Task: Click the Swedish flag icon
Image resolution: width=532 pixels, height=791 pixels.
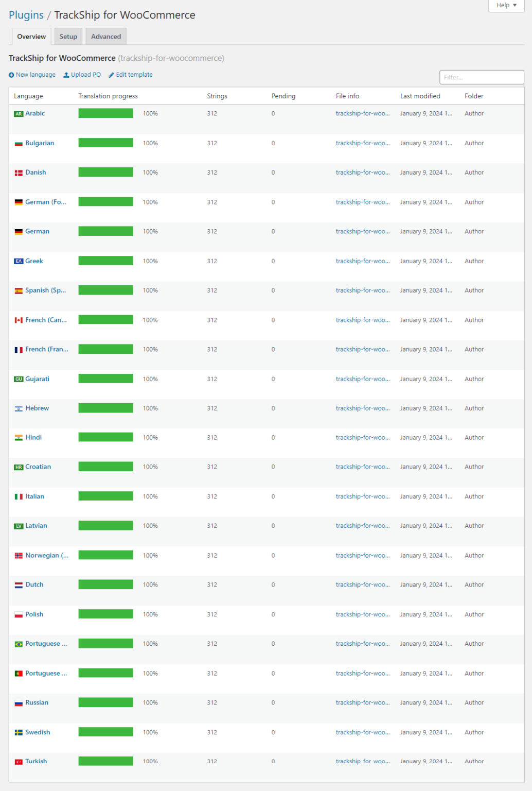Action: click(x=19, y=733)
